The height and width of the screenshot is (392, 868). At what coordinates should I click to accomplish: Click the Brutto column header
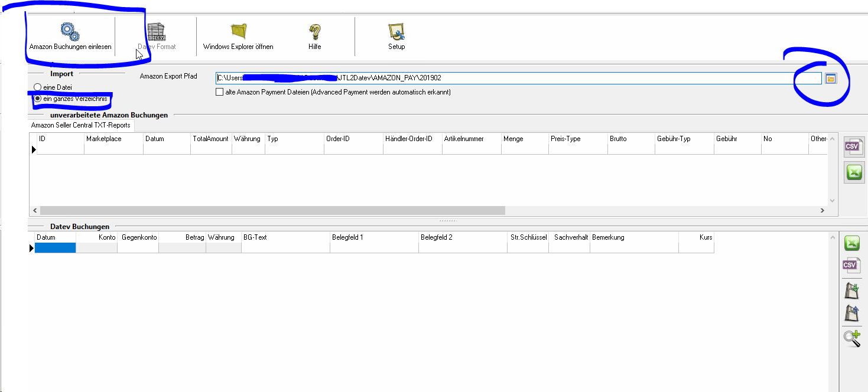pyautogui.click(x=632, y=139)
